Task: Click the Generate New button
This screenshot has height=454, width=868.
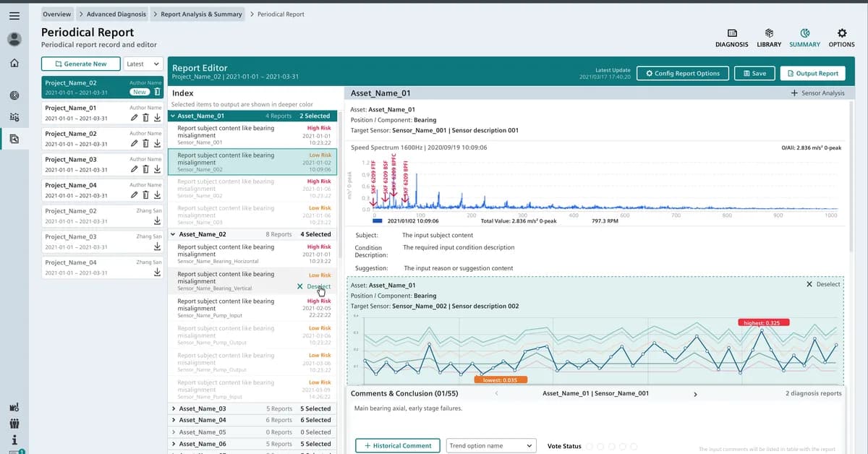Action: click(80, 64)
